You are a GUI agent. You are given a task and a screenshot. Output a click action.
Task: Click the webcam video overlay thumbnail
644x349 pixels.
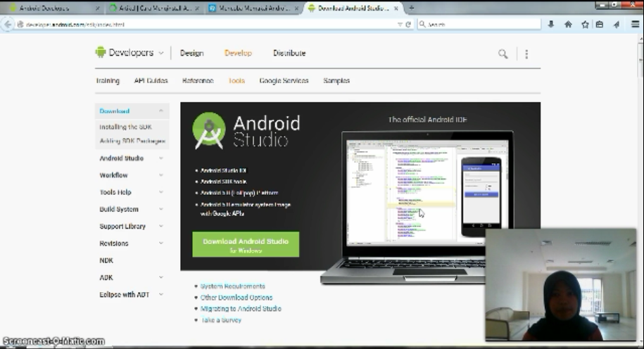click(x=561, y=285)
